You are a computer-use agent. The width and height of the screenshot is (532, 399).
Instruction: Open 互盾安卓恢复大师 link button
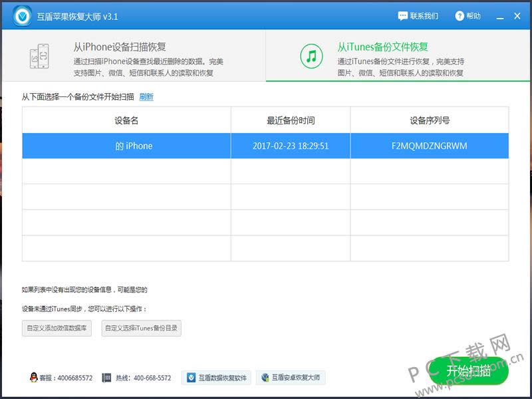coord(291,377)
